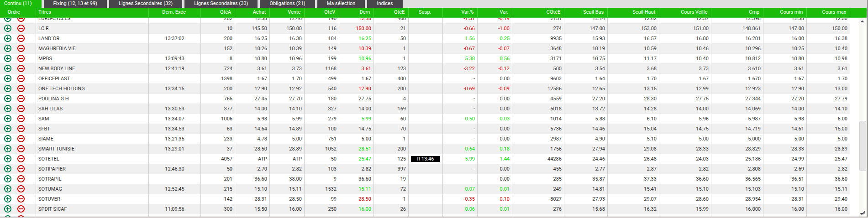Image resolution: width=868 pixels, height=218 pixels.
Task: Open the Indices tab
Action: click(385, 3)
